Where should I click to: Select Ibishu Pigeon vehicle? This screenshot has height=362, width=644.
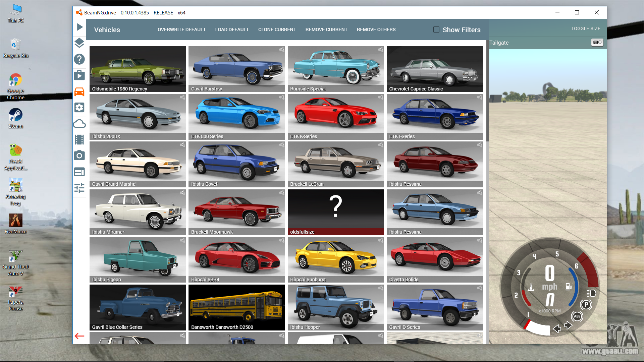click(x=138, y=260)
